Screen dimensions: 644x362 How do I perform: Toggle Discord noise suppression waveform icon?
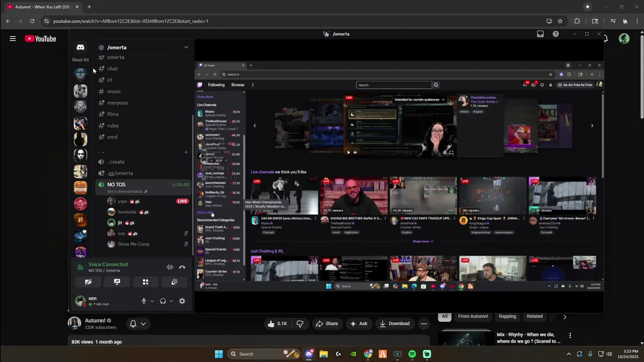point(170,267)
